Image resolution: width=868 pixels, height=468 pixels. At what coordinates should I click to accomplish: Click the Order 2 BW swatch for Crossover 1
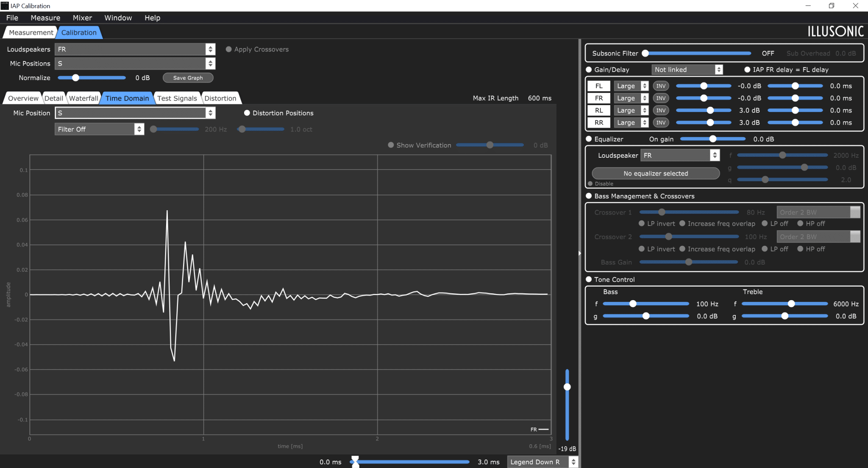(x=855, y=212)
